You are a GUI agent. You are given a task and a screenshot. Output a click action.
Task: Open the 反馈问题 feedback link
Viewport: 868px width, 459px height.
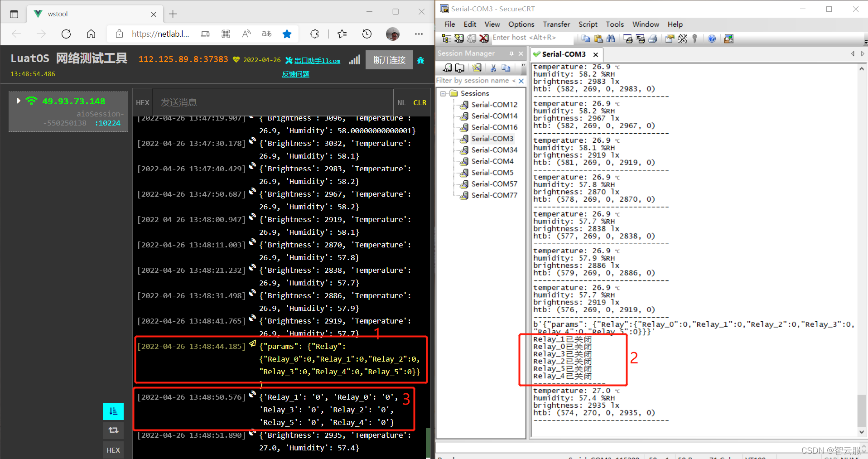coord(295,74)
